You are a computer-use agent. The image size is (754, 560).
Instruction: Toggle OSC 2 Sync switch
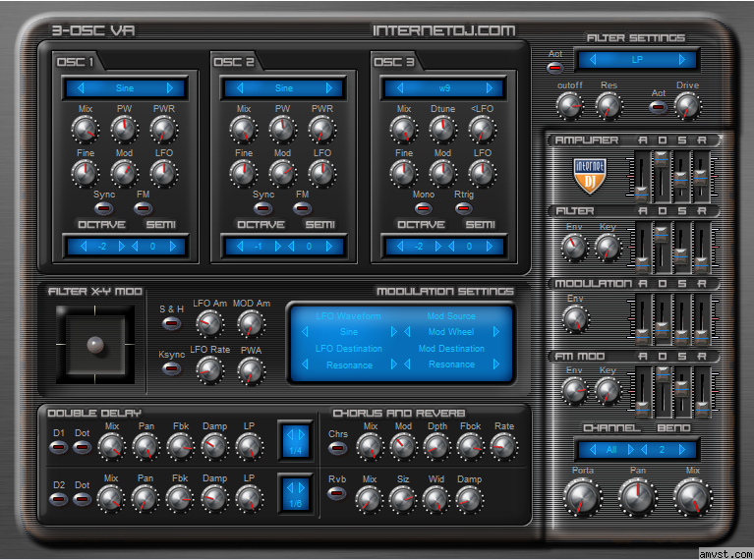coord(262,208)
